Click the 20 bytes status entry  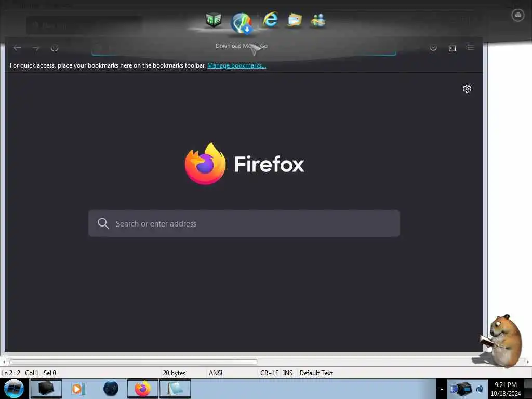(174, 373)
